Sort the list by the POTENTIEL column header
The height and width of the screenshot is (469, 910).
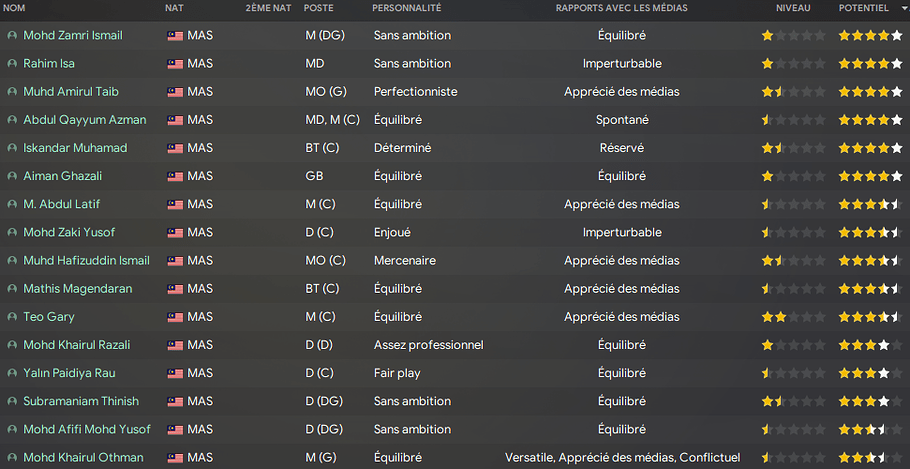tap(863, 8)
